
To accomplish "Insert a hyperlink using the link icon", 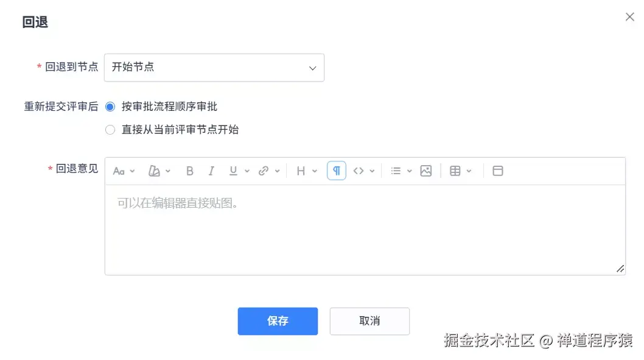I will (264, 171).
